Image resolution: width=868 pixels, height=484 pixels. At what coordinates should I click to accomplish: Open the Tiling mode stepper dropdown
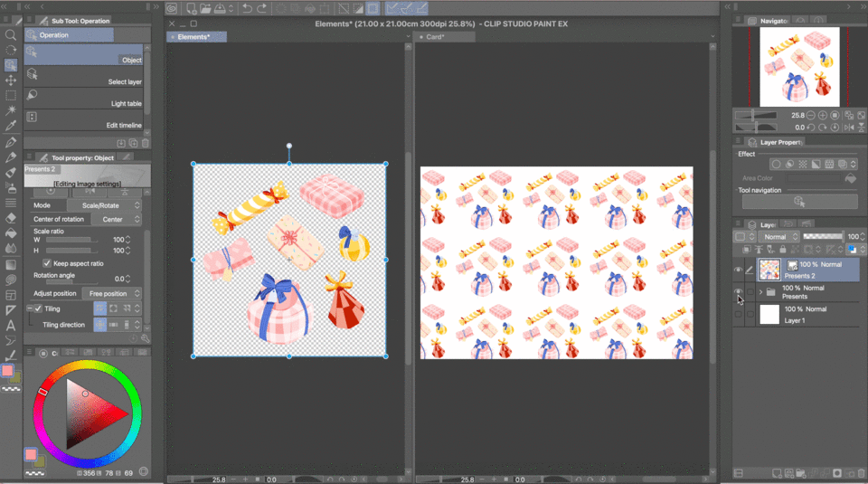pos(137,308)
